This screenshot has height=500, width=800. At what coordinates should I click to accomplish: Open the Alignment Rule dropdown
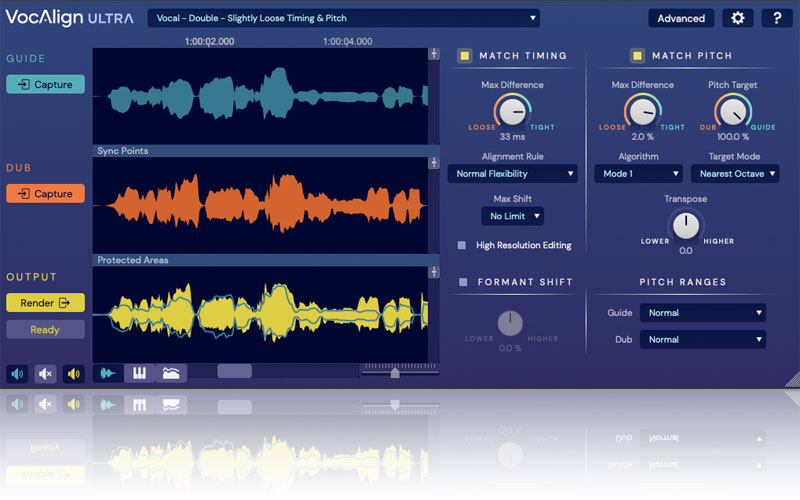[x=512, y=174]
